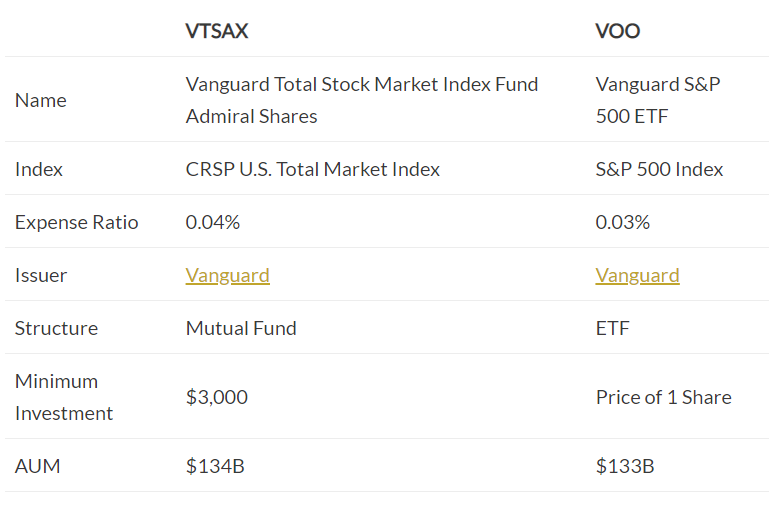Click the $3,000 minimum investment value

pos(217,397)
